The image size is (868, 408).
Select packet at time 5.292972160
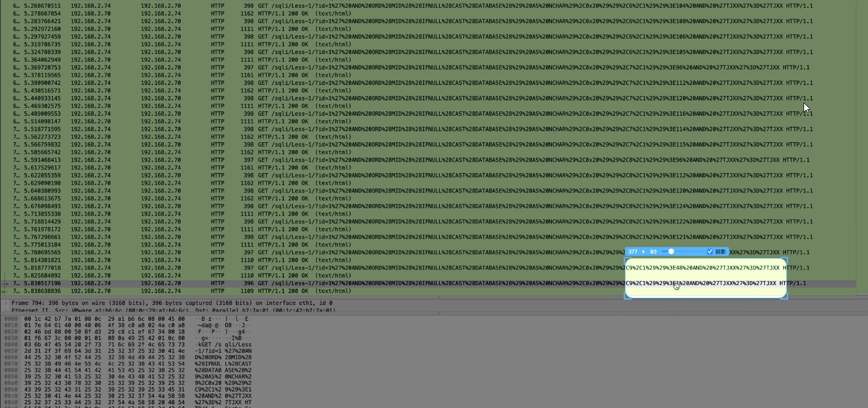(x=428, y=29)
